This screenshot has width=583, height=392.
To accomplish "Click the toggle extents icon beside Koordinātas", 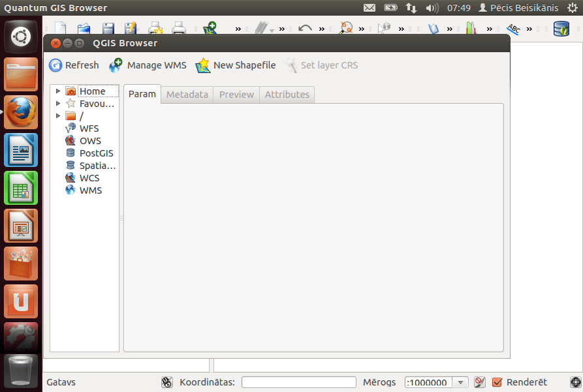I will (x=167, y=382).
